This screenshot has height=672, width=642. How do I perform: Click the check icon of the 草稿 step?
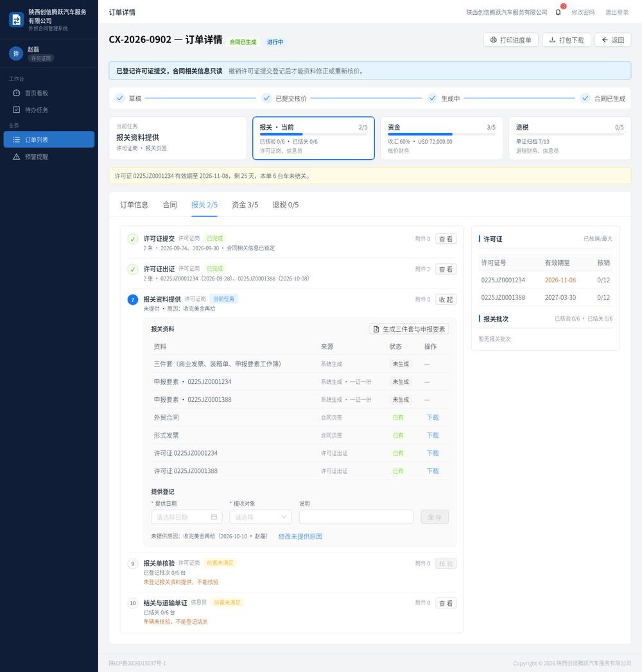point(120,98)
